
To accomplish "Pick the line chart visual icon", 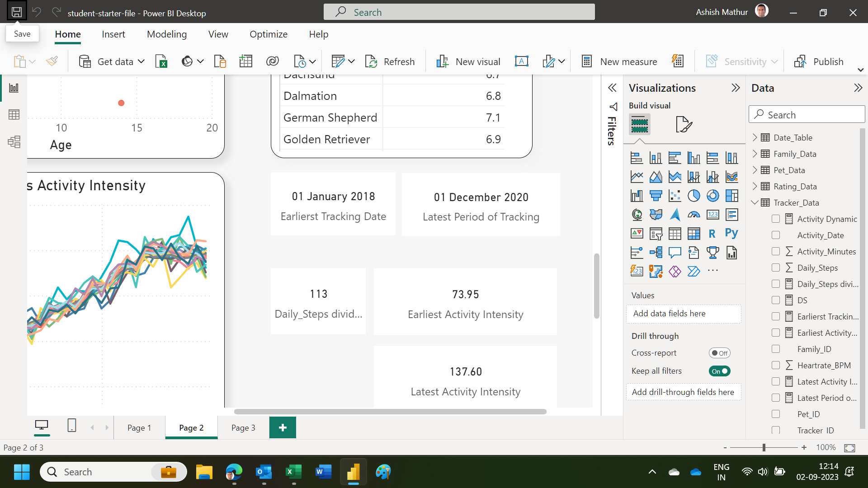I will click(637, 177).
